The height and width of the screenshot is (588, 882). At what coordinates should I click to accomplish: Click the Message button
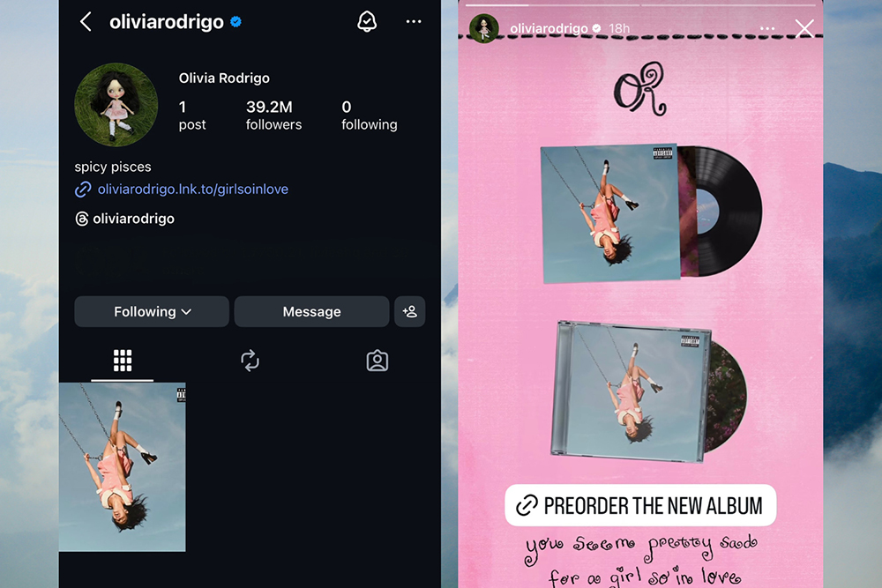[311, 311]
